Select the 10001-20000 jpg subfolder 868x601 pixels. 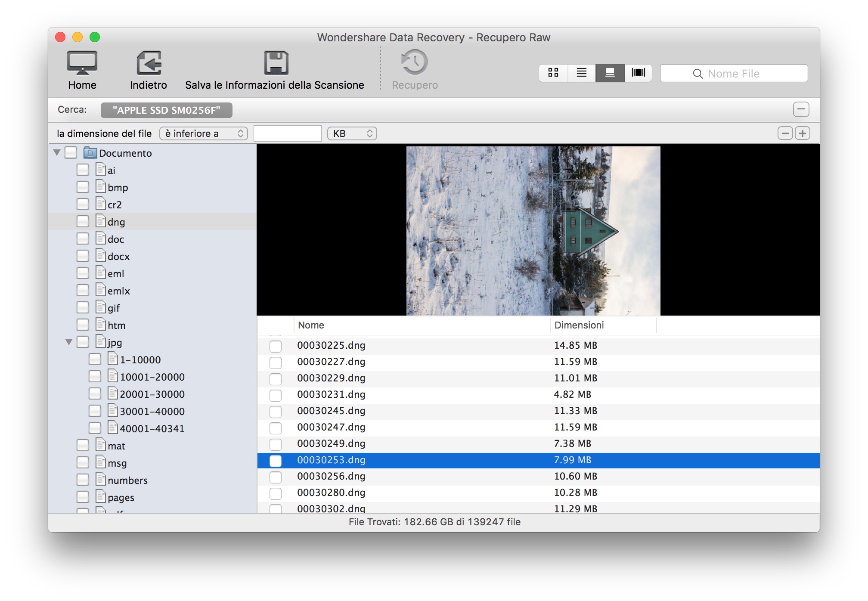[x=152, y=377]
